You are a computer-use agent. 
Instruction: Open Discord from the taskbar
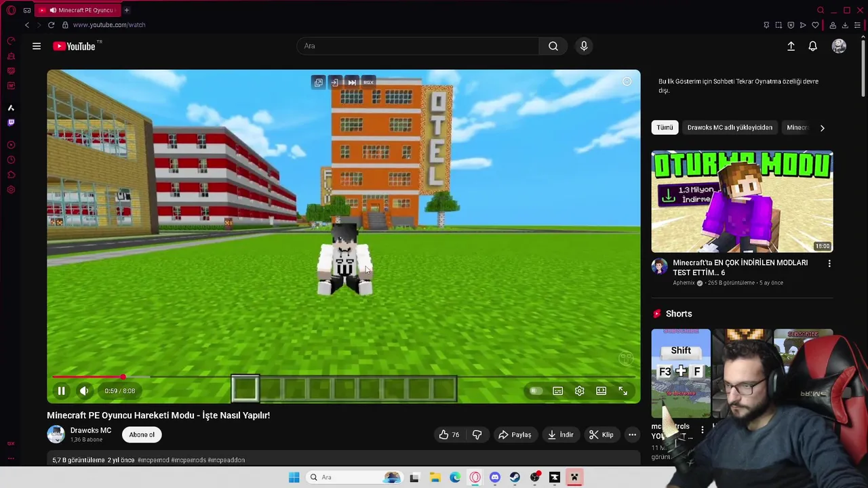tap(495, 477)
